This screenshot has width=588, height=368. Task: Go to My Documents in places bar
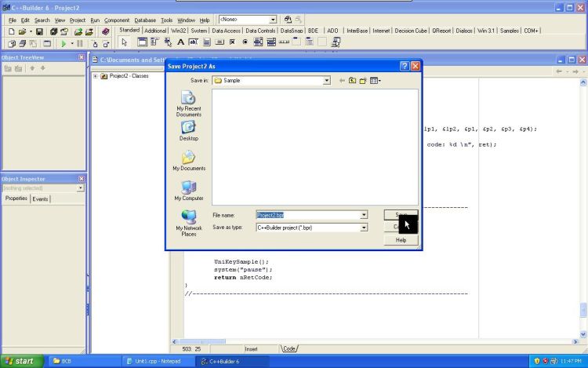point(189,161)
